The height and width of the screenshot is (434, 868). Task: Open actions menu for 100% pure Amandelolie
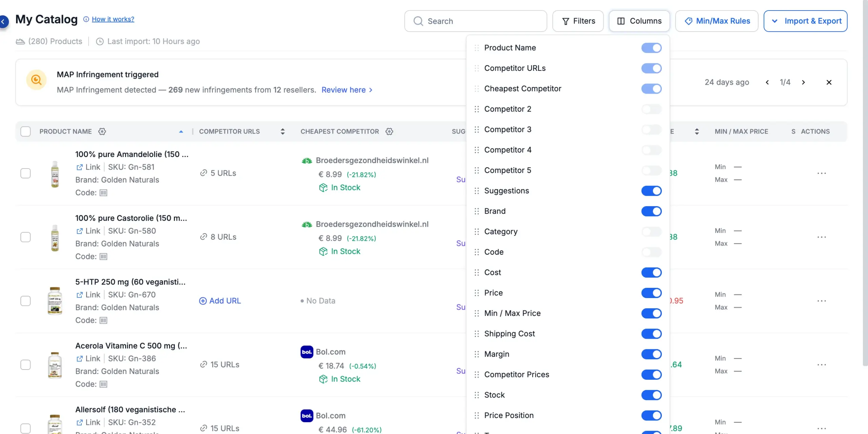822,173
